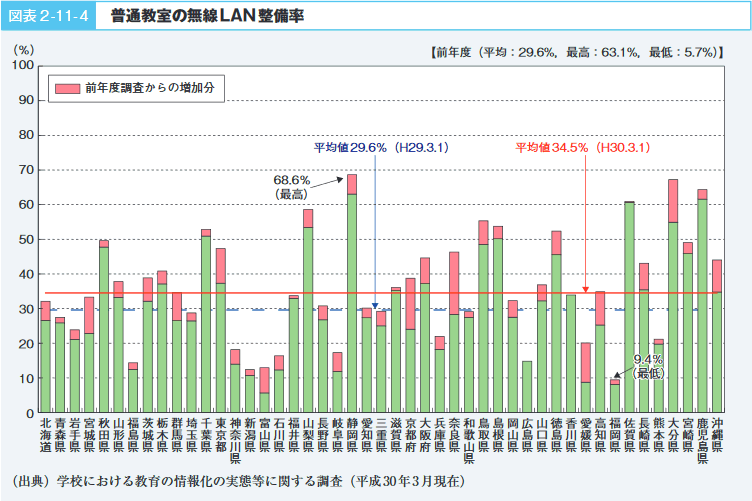Click the 愛知県 axis label
The height and width of the screenshot is (501, 752).
pyautogui.click(x=367, y=435)
